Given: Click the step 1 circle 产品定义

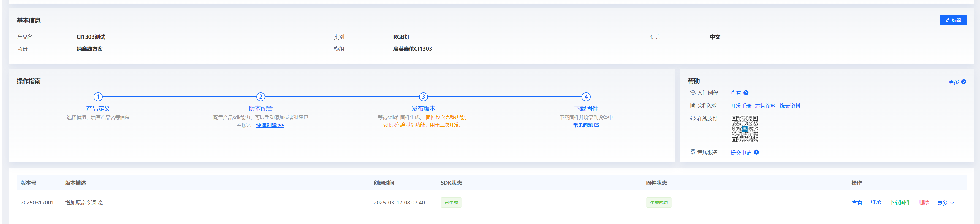Looking at the screenshot, I should pos(98,97).
